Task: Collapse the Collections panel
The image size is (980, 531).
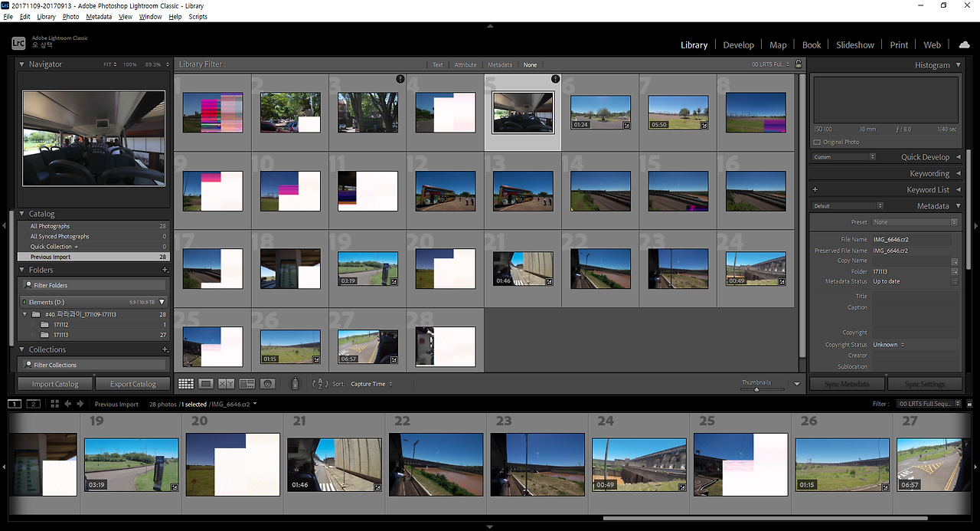Action: (x=21, y=349)
